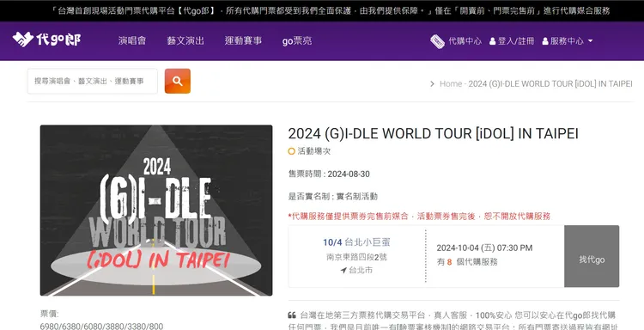Click the (G)I-DLE World Tour poster

click(x=156, y=211)
